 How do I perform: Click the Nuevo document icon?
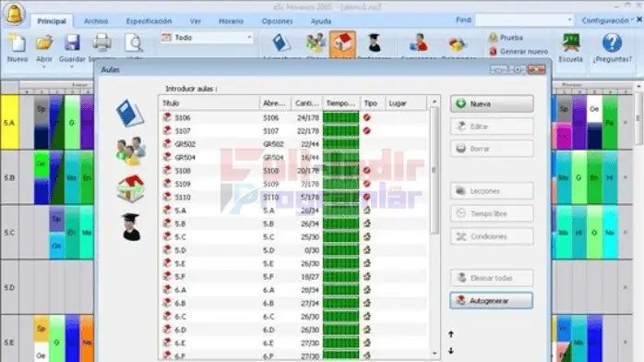click(18, 43)
